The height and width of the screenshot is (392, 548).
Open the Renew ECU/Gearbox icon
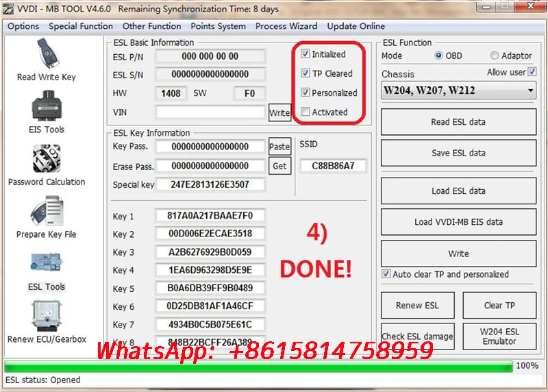tap(47, 316)
